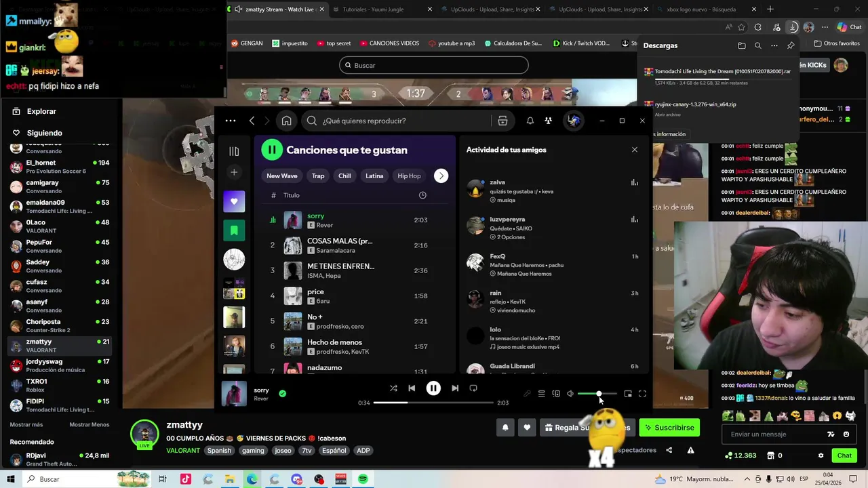The height and width of the screenshot is (488, 868).
Task: Expand Your Library in Spotify sidebar
Action: point(234,152)
